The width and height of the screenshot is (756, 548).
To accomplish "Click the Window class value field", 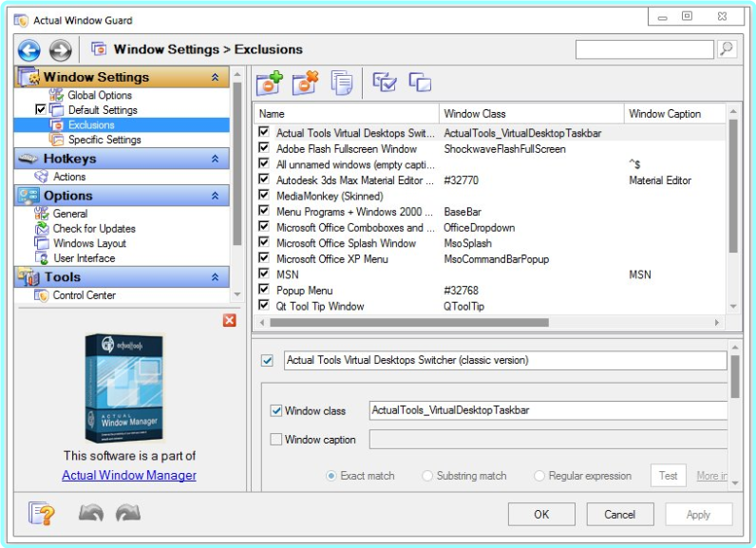I will (548, 410).
